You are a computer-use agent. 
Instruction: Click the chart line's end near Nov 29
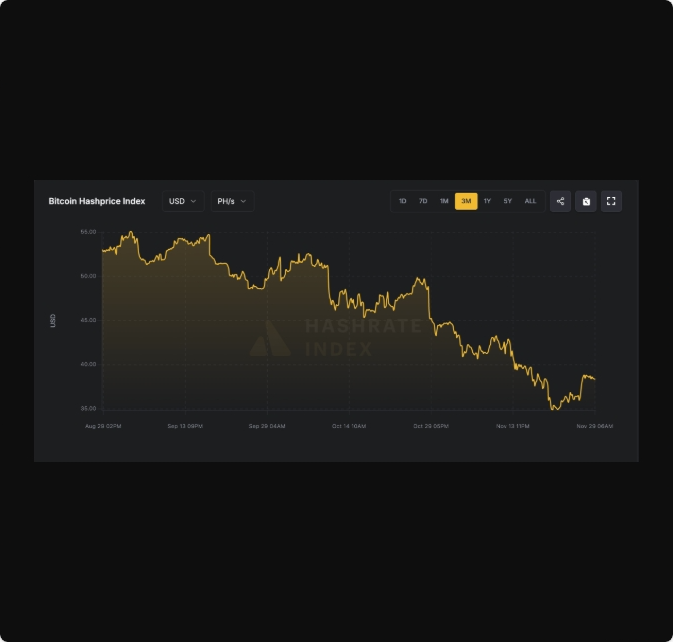(594, 379)
